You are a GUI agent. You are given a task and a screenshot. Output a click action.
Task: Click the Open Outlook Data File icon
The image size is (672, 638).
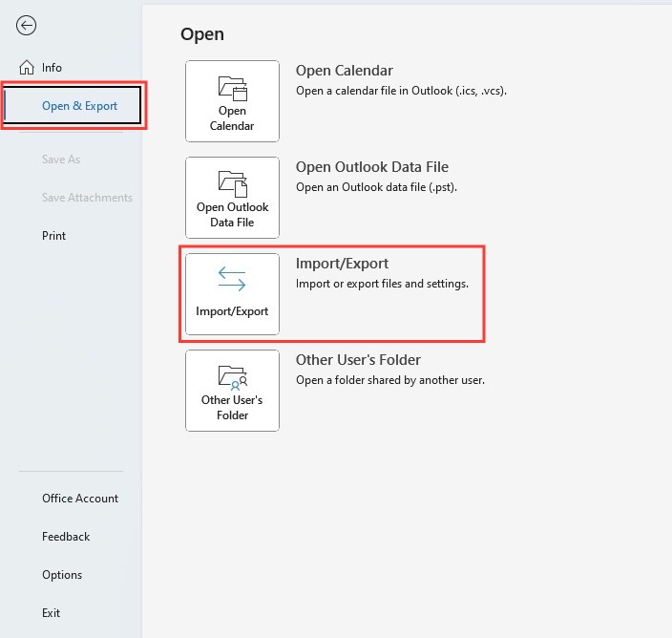(233, 184)
